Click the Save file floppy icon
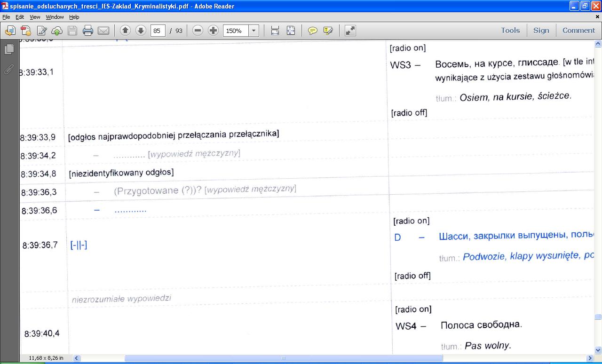Screen dimensions: 602x364 72,31
